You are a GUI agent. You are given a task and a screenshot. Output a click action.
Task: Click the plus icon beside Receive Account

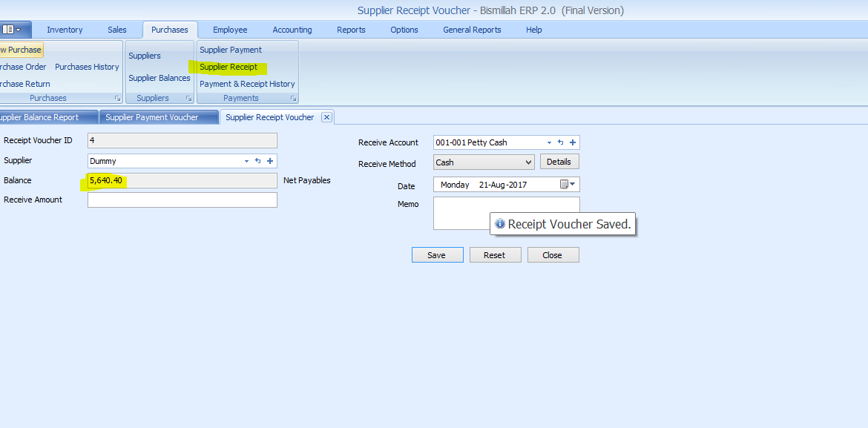[573, 142]
